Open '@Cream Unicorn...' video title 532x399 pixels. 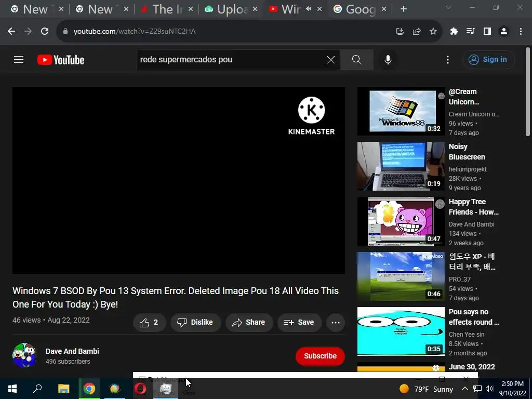point(464,97)
